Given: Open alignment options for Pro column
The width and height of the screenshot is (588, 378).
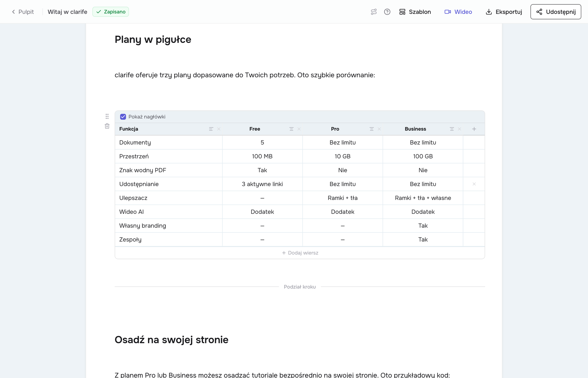Looking at the screenshot, I should point(372,129).
